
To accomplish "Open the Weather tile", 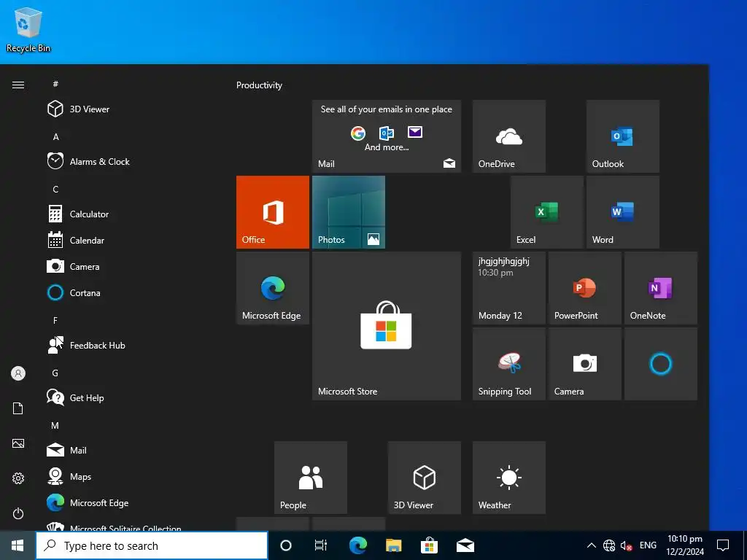I will 508,478.
